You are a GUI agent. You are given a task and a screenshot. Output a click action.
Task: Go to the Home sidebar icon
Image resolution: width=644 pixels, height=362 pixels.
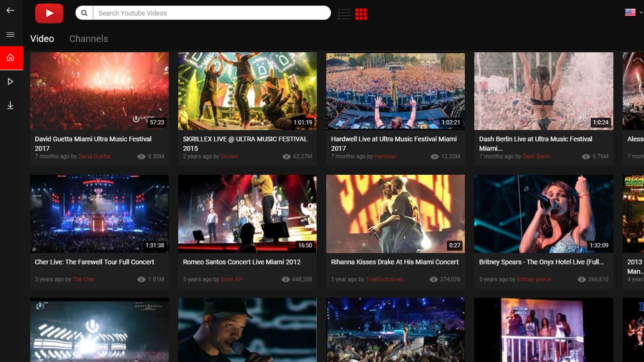click(x=11, y=58)
